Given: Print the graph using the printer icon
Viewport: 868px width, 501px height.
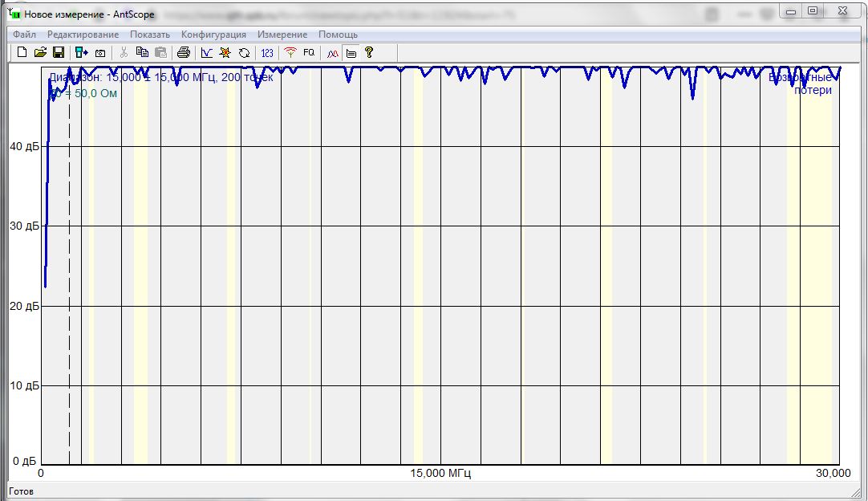Looking at the screenshot, I should pos(184,53).
